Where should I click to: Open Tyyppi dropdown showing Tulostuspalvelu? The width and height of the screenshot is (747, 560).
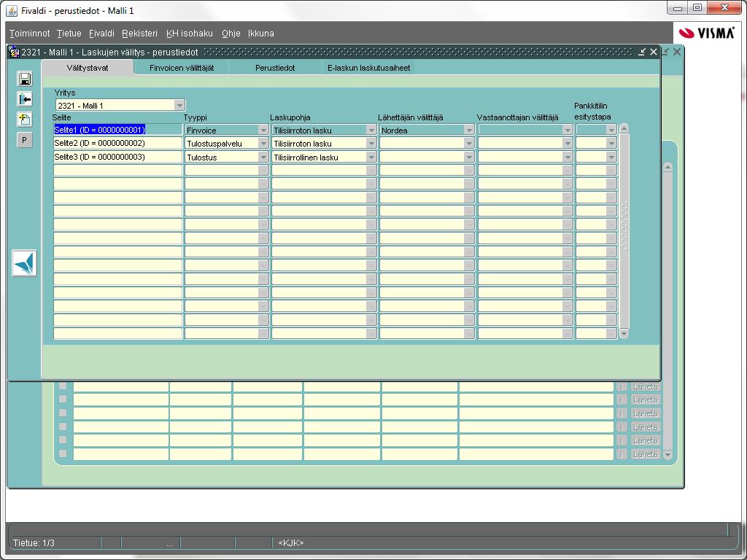coord(263,144)
